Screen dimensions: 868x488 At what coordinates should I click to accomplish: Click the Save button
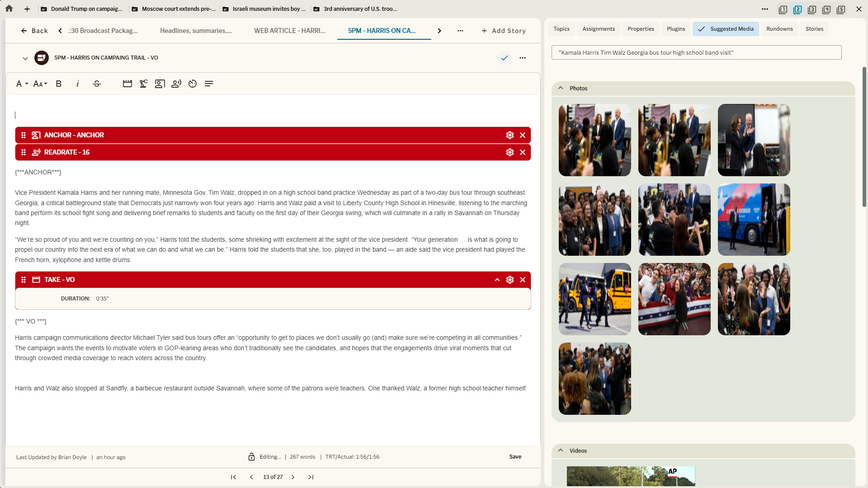point(515,457)
